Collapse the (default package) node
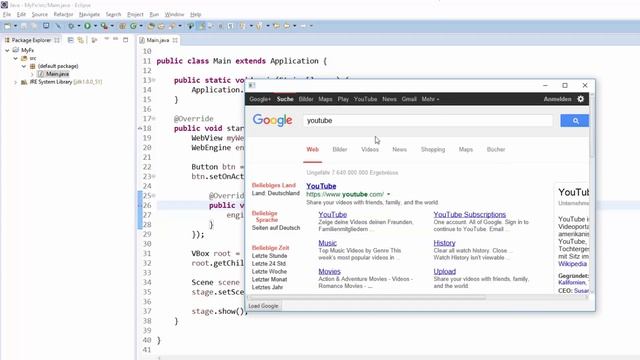The height and width of the screenshot is (360, 640). coord(24,66)
